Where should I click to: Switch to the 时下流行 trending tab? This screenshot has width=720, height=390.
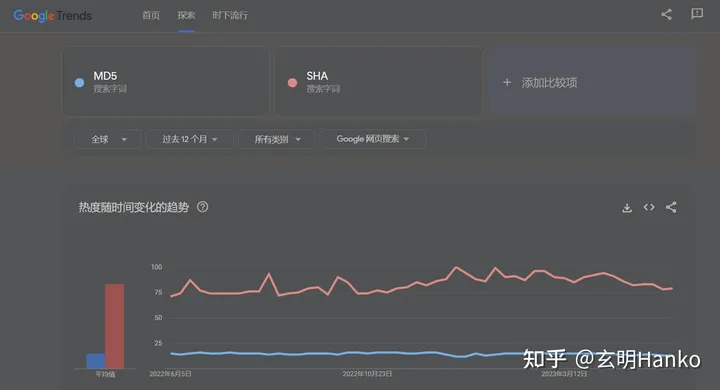[x=230, y=16]
